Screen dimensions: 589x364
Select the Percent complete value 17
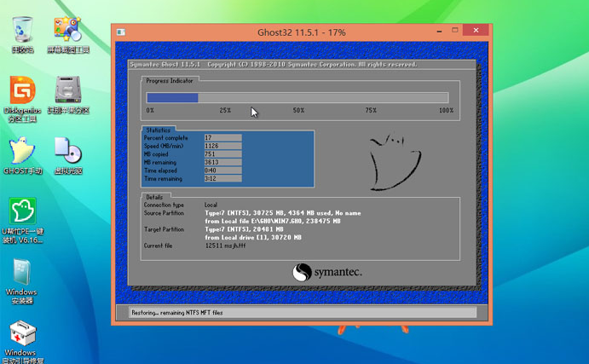pos(222,138)
